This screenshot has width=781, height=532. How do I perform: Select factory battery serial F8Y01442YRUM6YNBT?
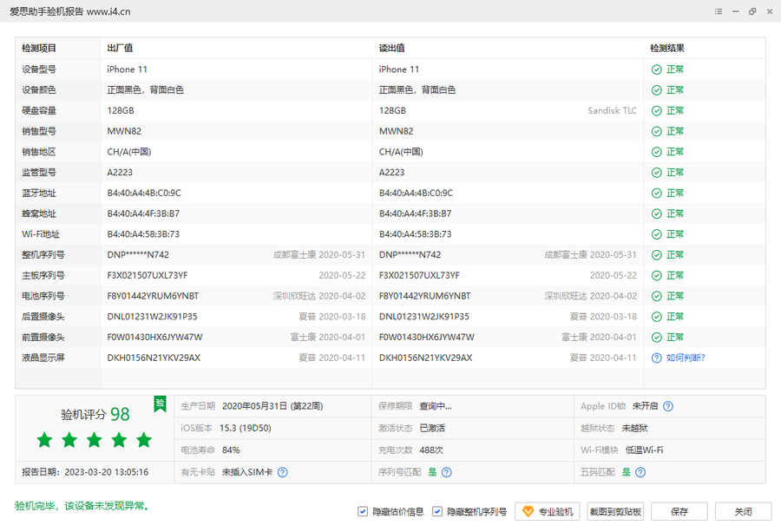[153, 296]
